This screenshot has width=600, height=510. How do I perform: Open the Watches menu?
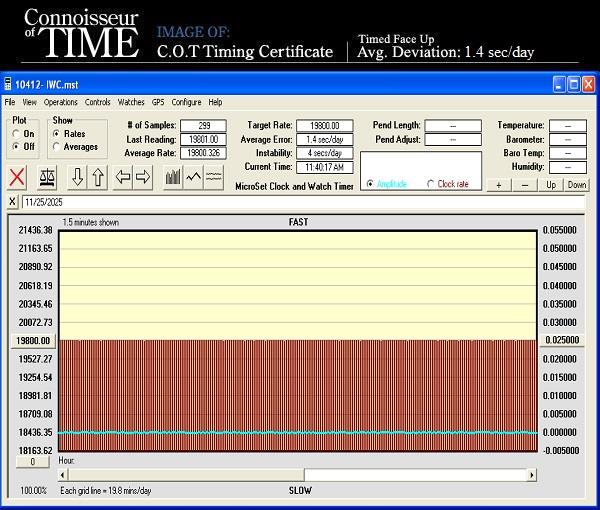click(x=131, y=102)
